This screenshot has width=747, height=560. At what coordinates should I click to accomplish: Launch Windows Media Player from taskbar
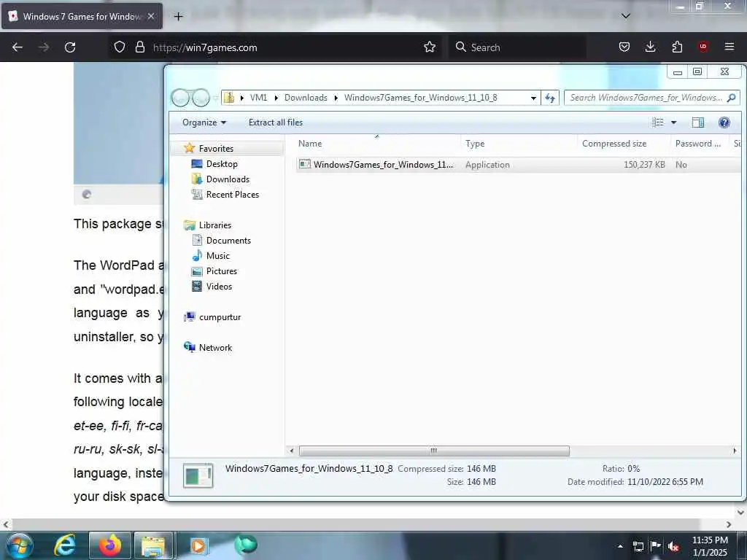(198, 545)
